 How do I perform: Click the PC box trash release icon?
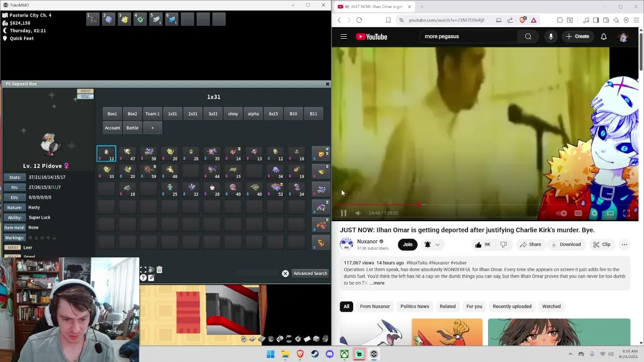pyautogui.click(x=159, y=270)
